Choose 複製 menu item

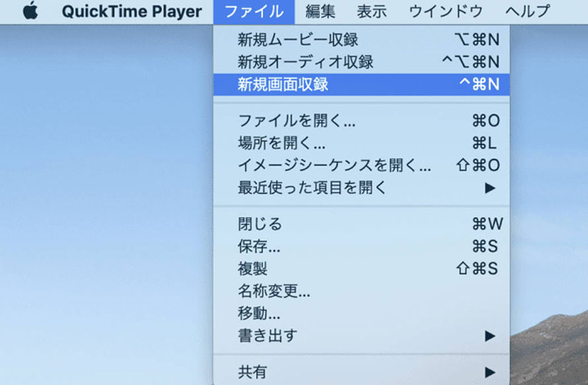(x=361, y=269)
